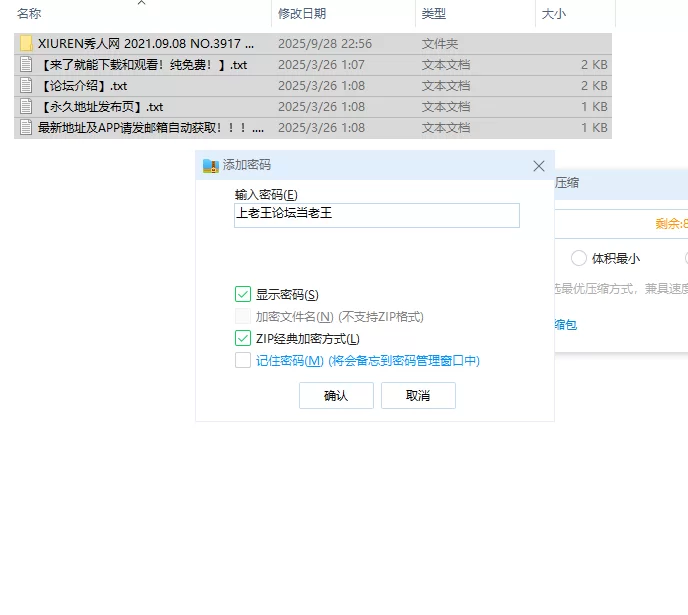Click document icon of 【来了就能下载和观看!纯免费!】.txt
The width and height of the screenshot is (688, 615).
[26, 64]
